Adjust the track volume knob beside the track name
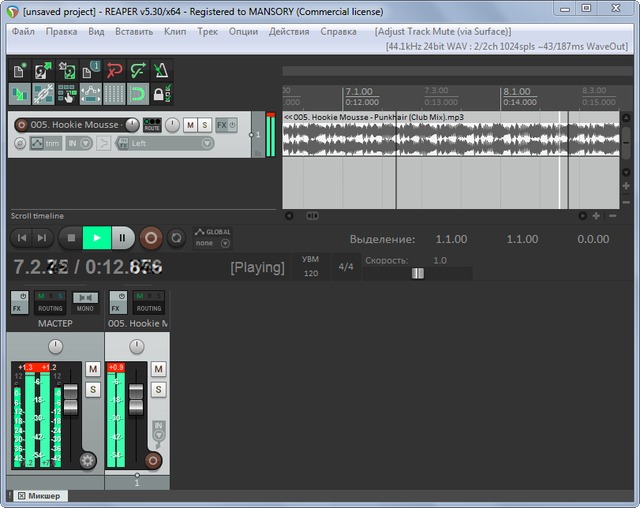Screen dimensions: 640x508 click(132, 125)
